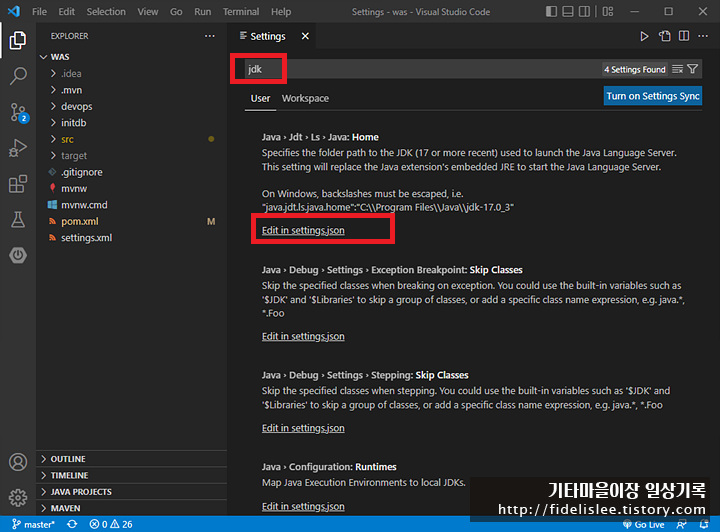Split the editor to the right

pyautogui.click(x=684, y=36)
